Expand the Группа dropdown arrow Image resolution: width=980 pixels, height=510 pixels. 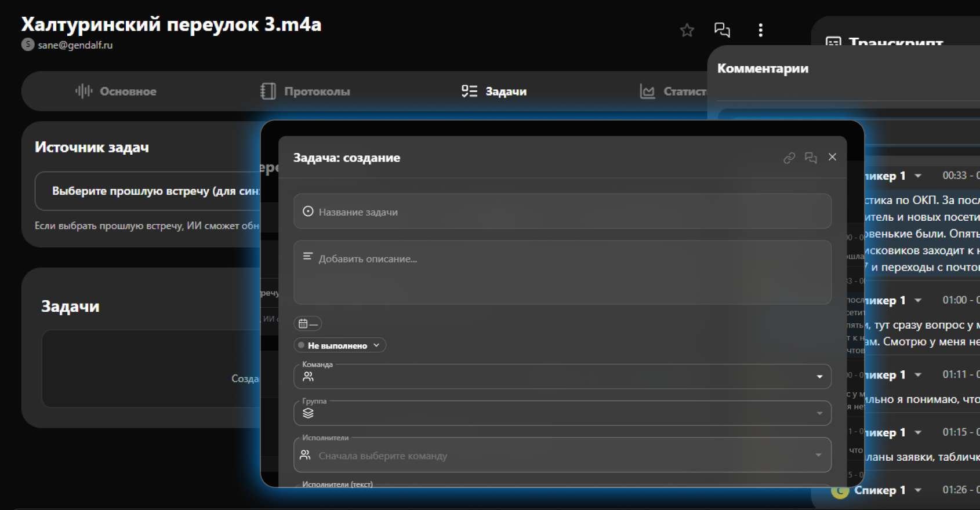pos(819,413)
